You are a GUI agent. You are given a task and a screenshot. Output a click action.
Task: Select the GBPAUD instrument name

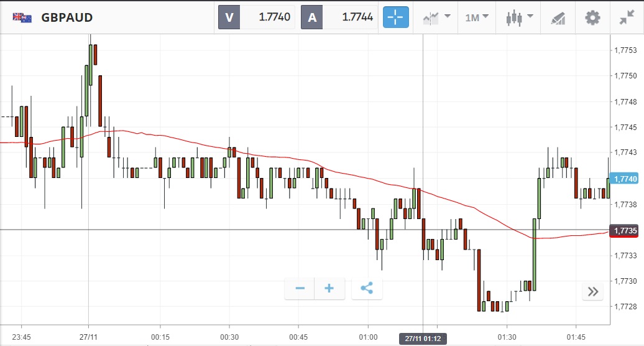[67, 17]
